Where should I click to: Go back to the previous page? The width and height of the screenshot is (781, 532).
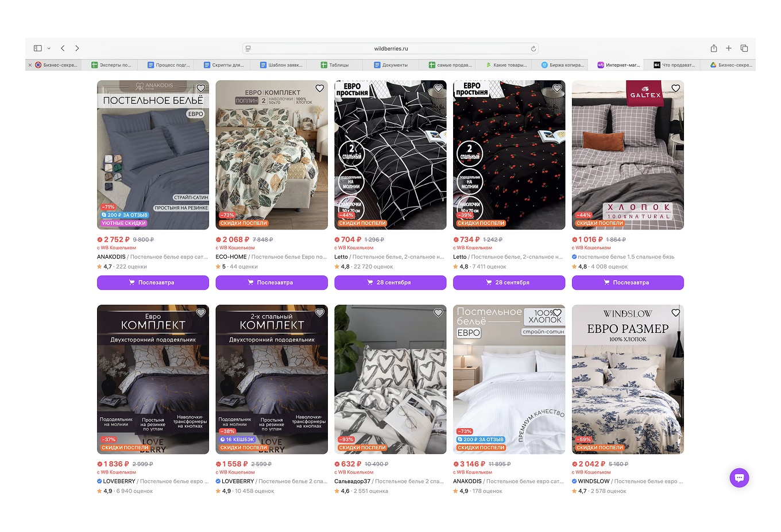(63, 48)
